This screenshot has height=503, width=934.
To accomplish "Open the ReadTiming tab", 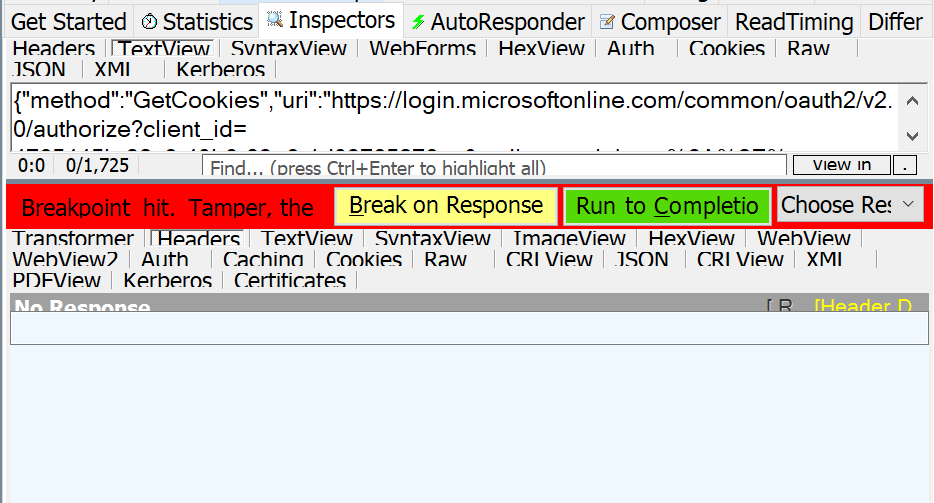I will tap(794, 22).
